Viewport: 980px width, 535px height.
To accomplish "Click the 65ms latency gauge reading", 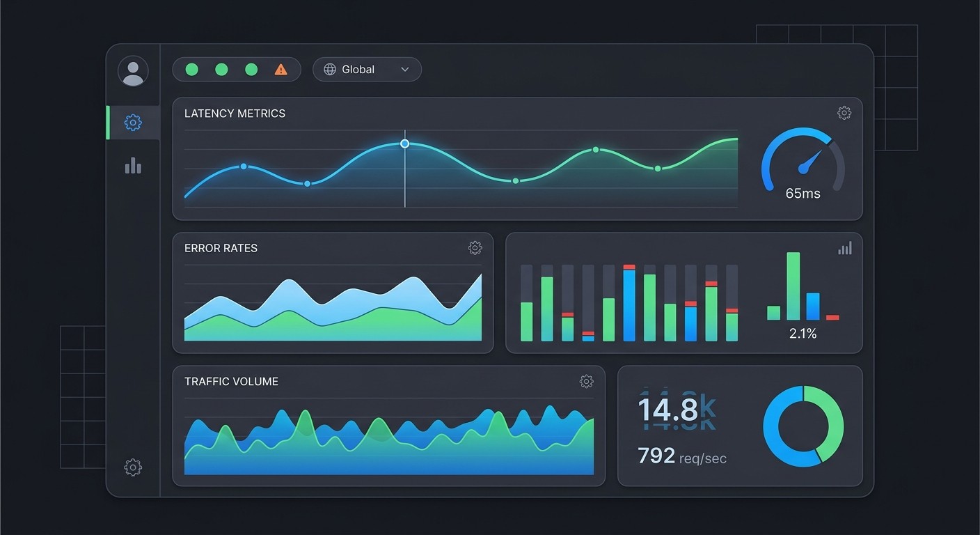I will (802, 194).
